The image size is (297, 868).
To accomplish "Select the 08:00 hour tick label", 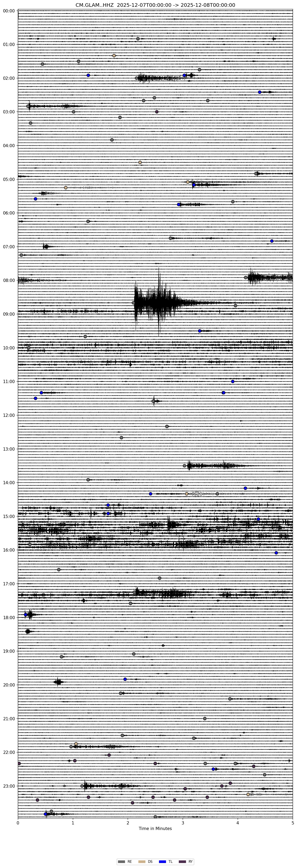I will (9, 280).
